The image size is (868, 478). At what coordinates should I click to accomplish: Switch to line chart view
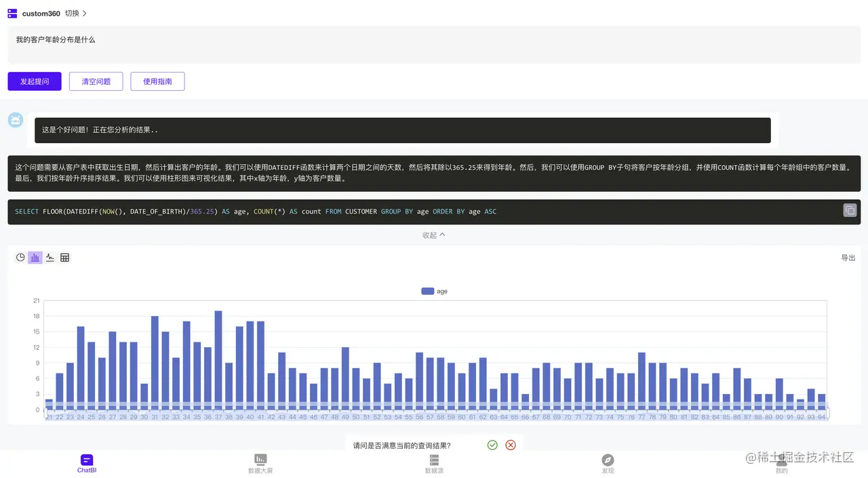[50, 258]
